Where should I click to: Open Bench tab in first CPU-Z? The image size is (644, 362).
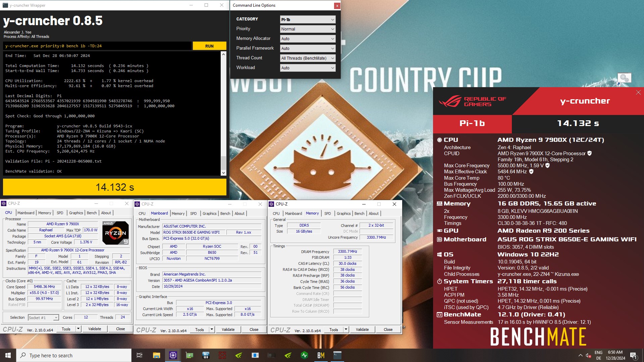tap(92, 213)
